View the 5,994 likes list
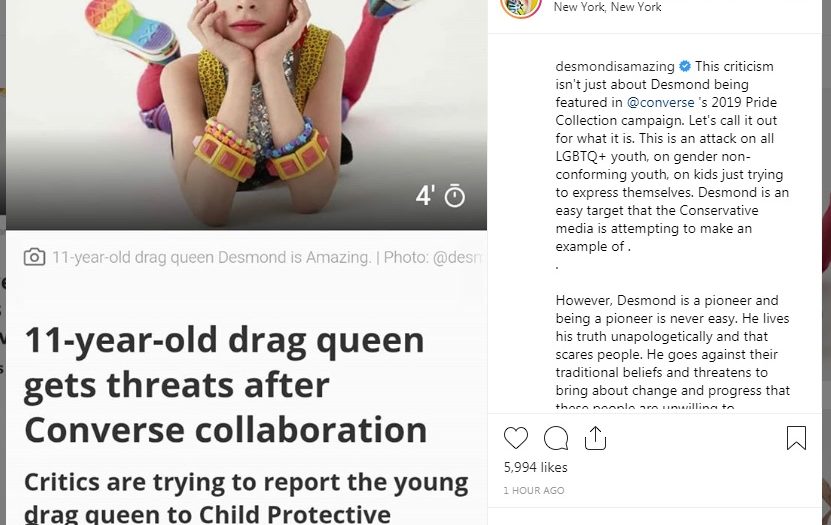 pyautogui.click(x=535, y=467)
